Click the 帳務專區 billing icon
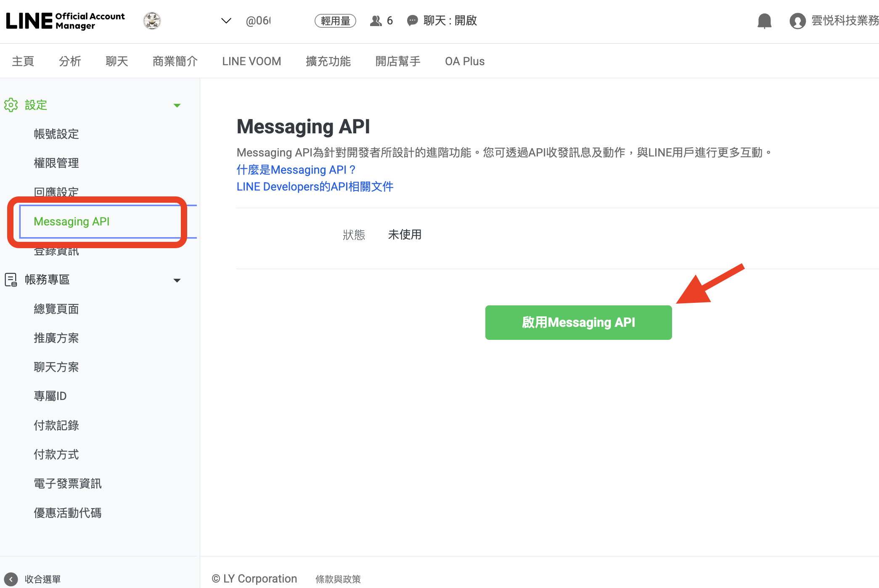 (x=11, y=280)
